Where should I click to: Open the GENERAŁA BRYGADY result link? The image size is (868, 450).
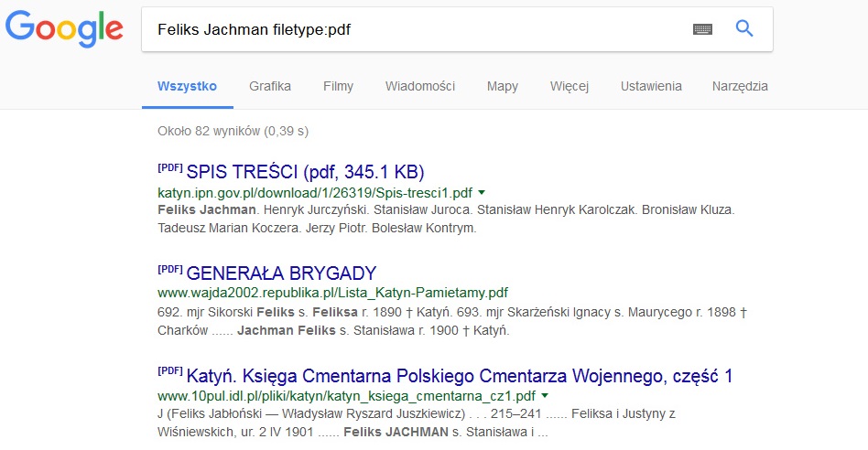pos(281,273)
